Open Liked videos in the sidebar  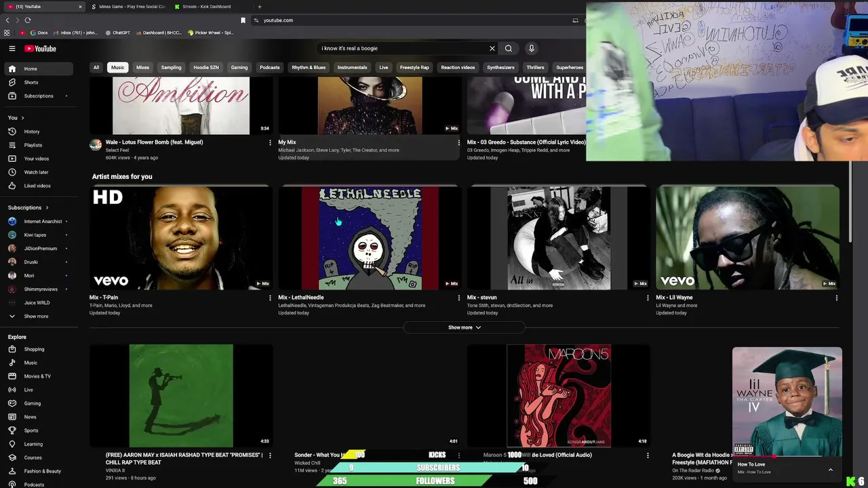point(39,186)
